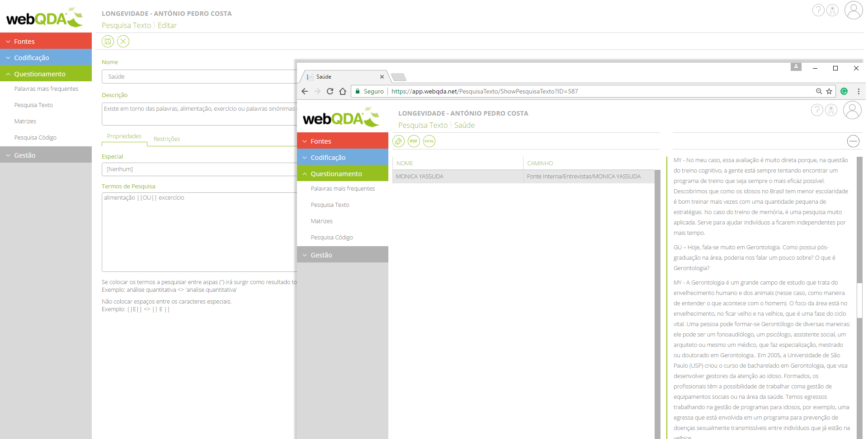Viewport: 868px width, 439px height.
Task: Expand Gestão section in Saúde window sidebar
Action: pyautogui.click(x=343, y=255)
